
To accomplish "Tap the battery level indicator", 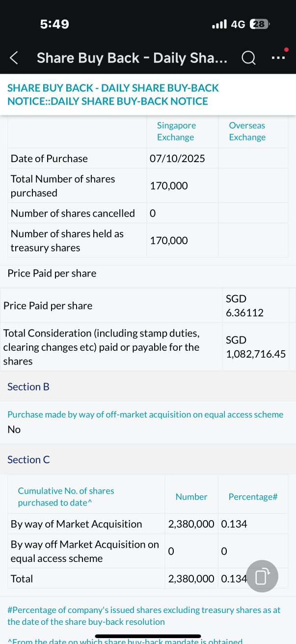I will click(259, 24).
